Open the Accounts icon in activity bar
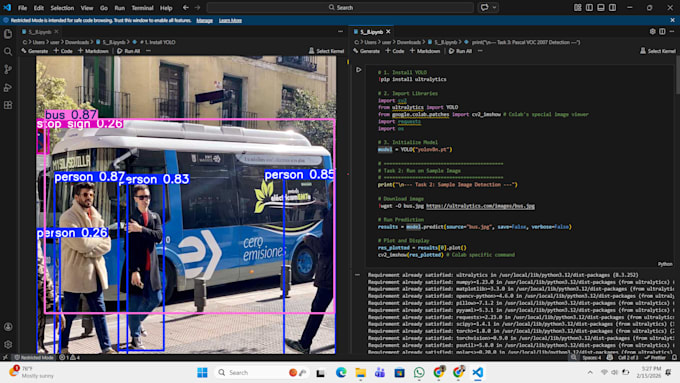The image size is (680, 383). click(x=8, y=327)
